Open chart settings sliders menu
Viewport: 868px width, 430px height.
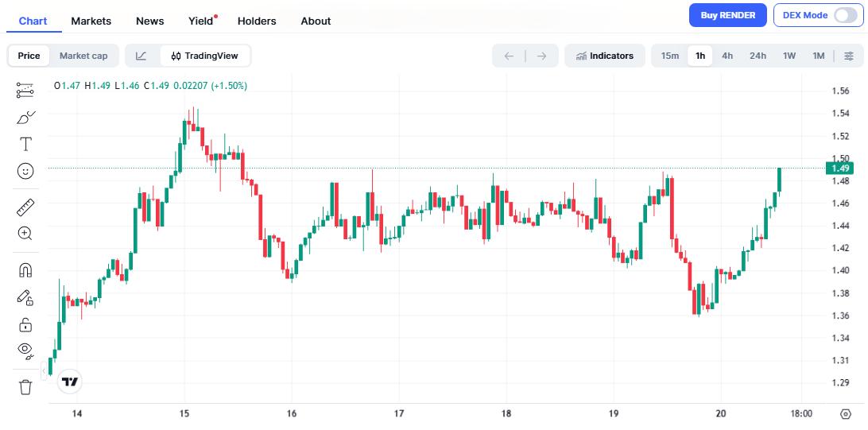849,56
